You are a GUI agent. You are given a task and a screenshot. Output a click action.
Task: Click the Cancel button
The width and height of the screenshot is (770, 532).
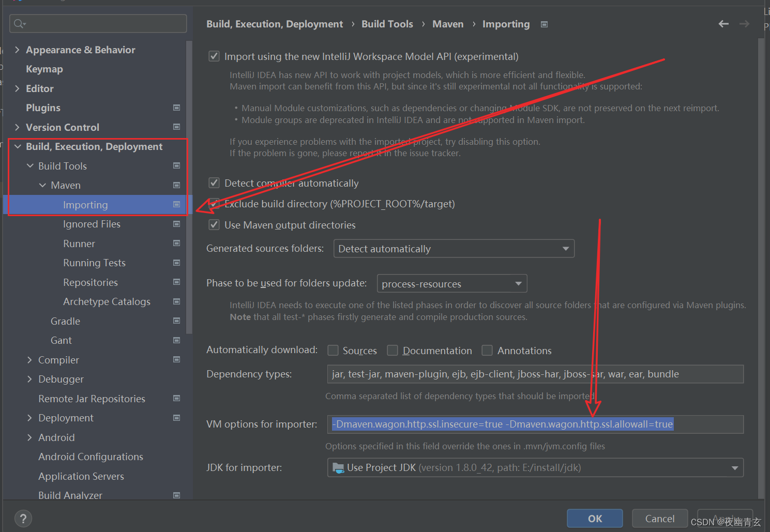pos(660,518)
